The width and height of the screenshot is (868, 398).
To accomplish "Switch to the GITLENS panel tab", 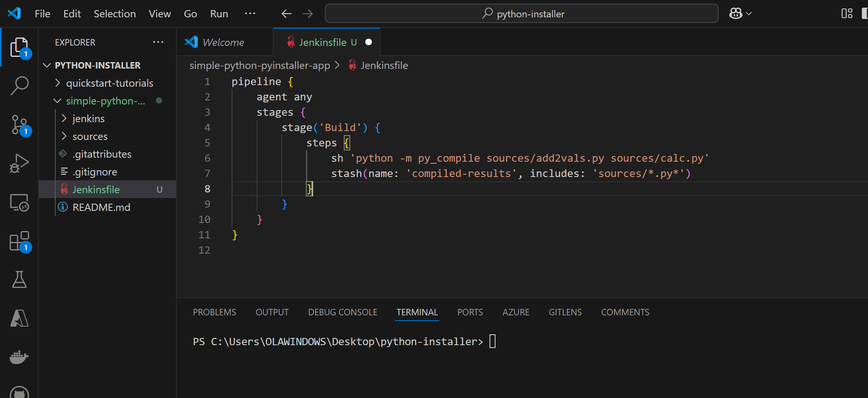I will click(565, 312).
